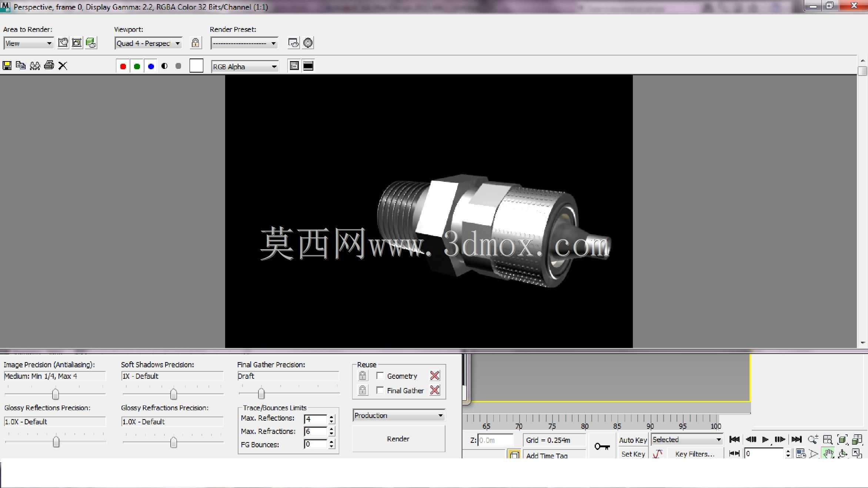The image size is (868, 488).
Task: Open the Render Preset dropdown
Action: click(244, 43)
